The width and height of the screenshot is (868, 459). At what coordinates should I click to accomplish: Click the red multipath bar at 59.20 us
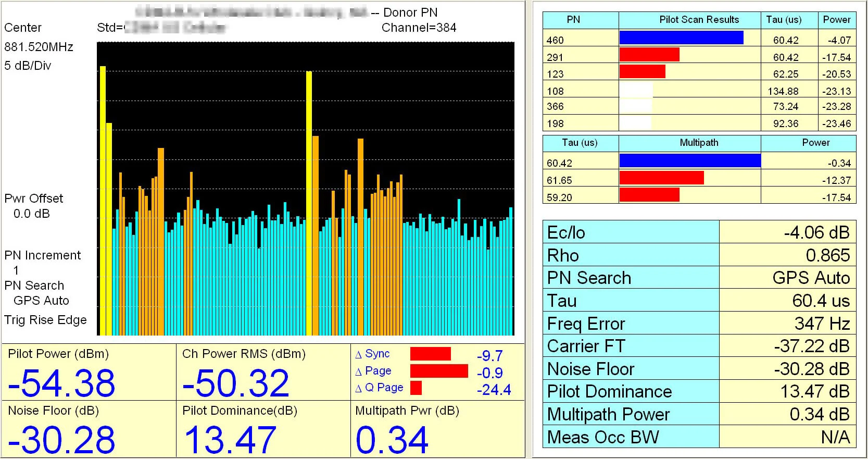pyautogui.click(x=649, y=195)
